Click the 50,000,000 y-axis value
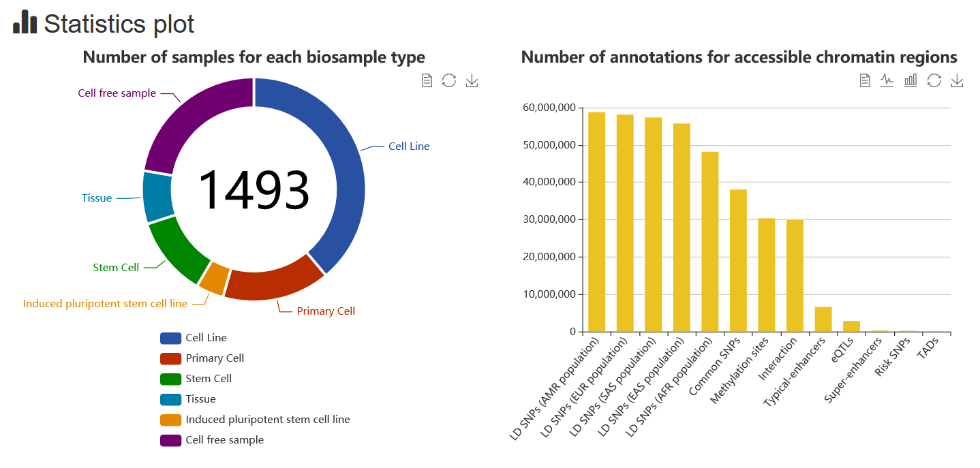The height and width of the screenshot is (468, 980). 549,146
